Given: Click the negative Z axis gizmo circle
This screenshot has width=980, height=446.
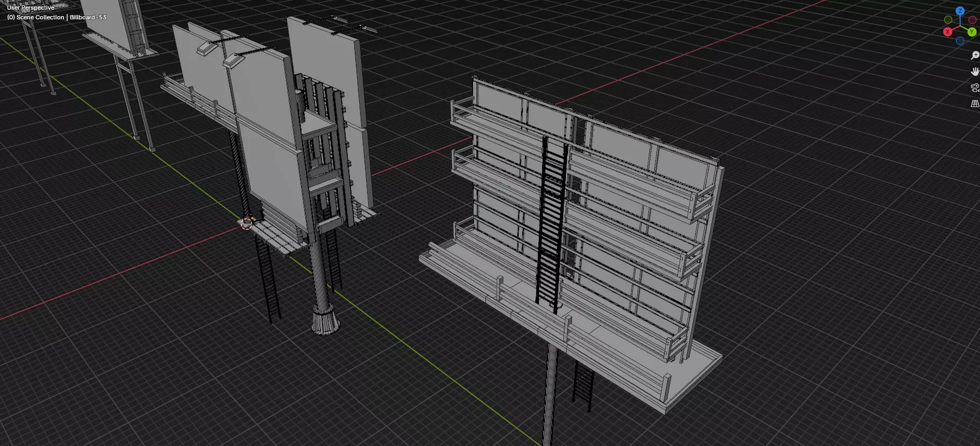Looking at the screenshot, I should click(x=960, y=41).
